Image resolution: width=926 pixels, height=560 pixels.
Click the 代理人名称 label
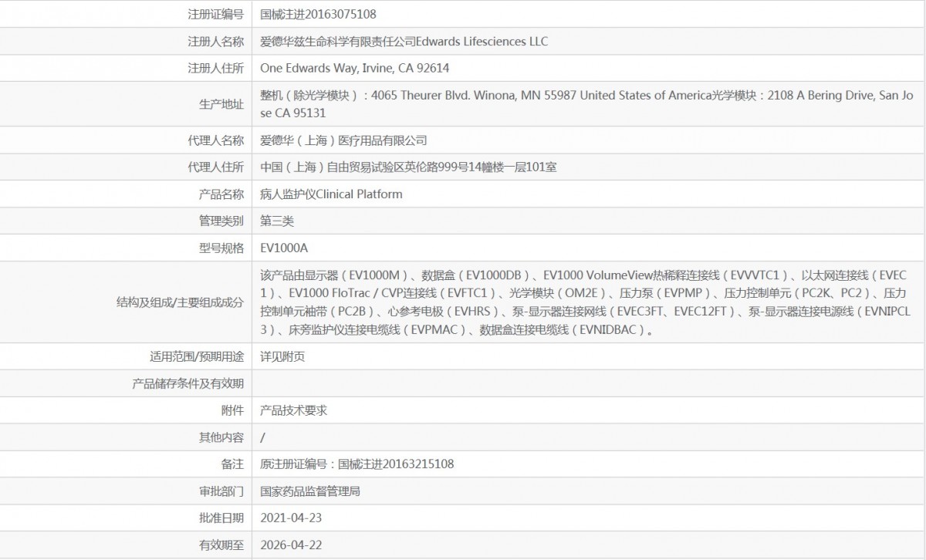coord(215,140)
